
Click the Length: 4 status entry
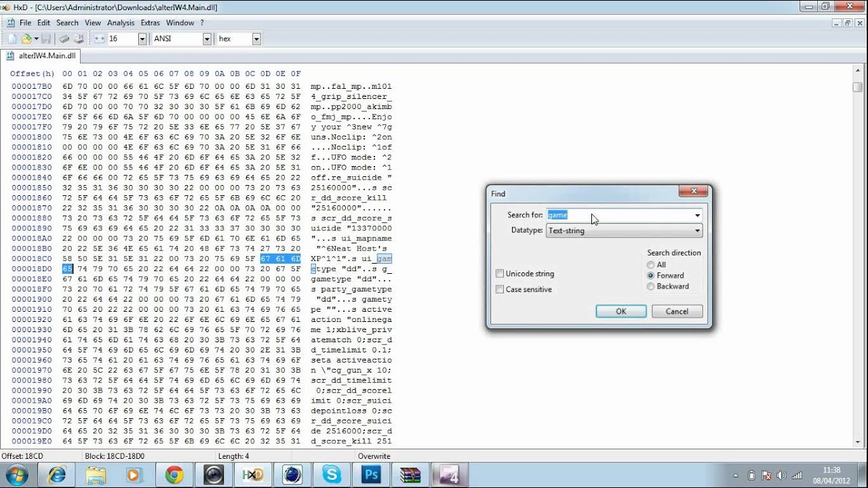(x=233, y=457)
